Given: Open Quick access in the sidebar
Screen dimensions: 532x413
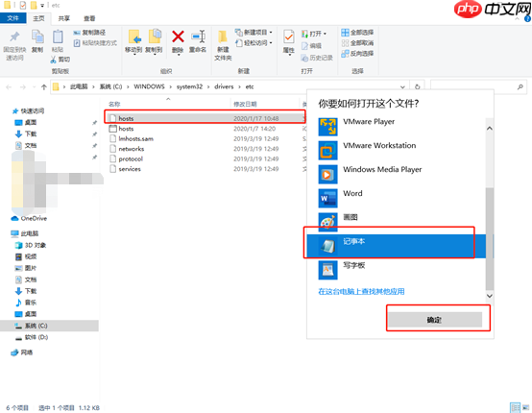Looking at the screenshot, I should click(28, 111).
